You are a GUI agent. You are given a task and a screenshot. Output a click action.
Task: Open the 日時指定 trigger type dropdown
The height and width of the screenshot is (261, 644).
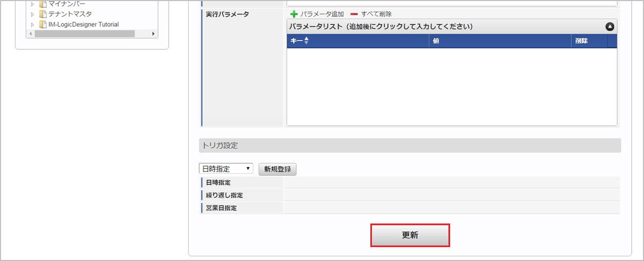point(226,169)
